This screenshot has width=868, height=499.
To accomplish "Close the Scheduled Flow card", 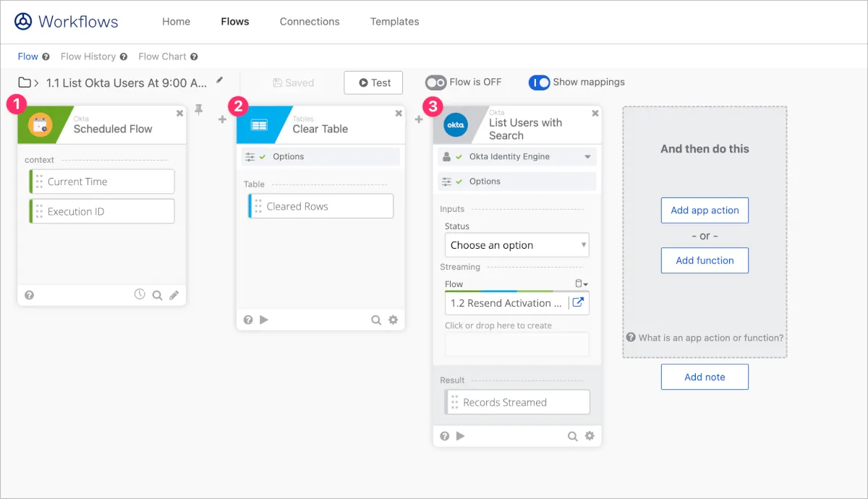I will point(180,114).
